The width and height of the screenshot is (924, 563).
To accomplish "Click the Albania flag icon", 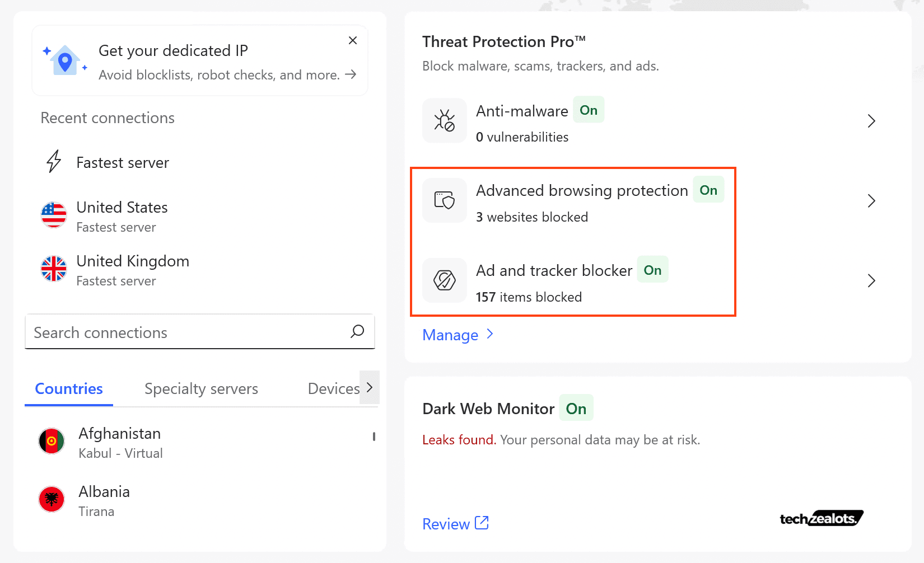I will tap(51, 499).
